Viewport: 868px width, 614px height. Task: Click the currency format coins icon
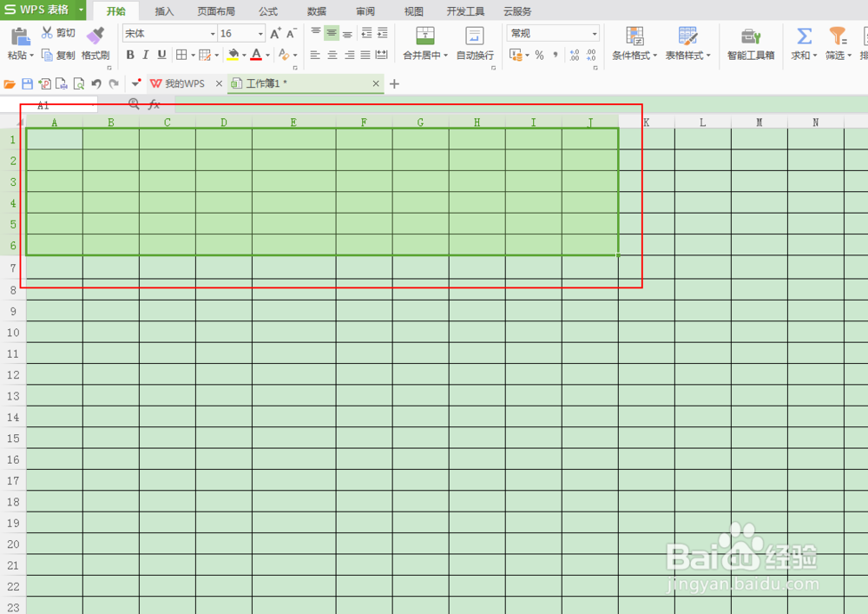tap(516, 55)
